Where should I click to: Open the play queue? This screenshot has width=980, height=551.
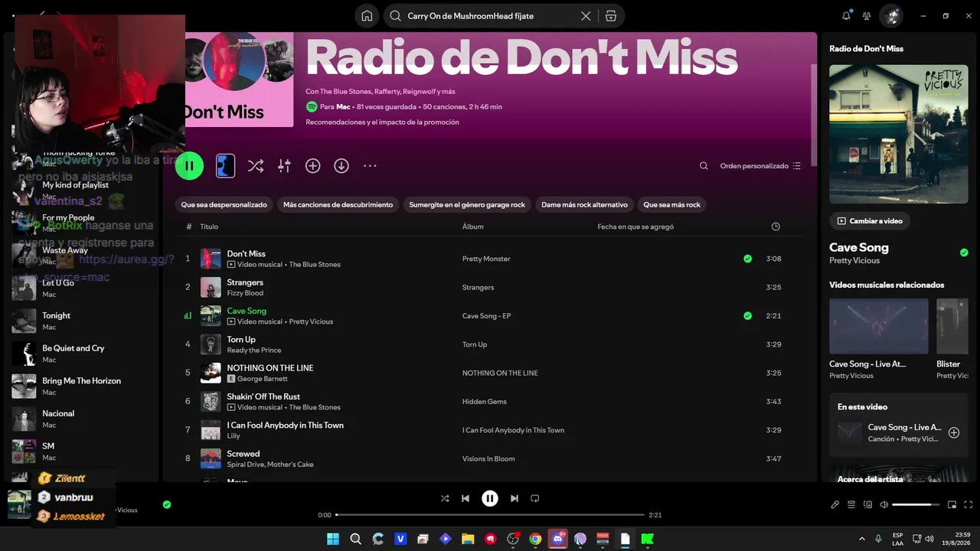[851, 504]
